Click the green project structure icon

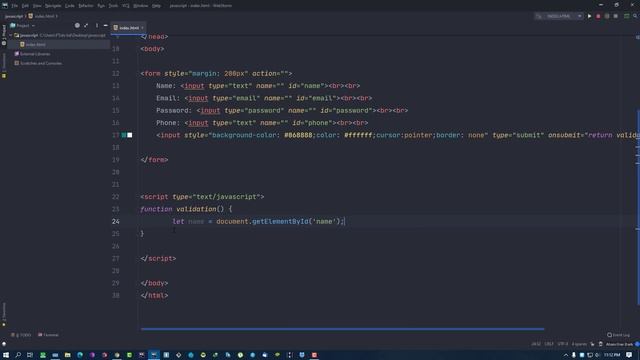pyautogui.click(x=627, y=16)
